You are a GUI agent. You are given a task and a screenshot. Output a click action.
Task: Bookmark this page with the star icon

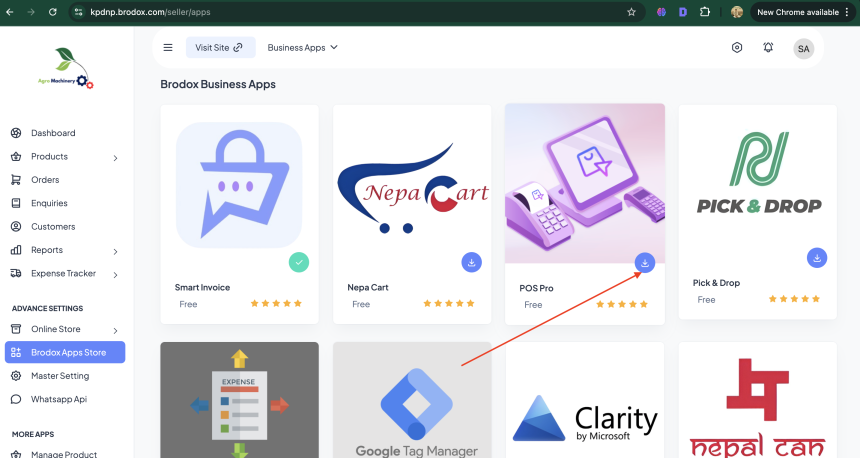[631, 12]
